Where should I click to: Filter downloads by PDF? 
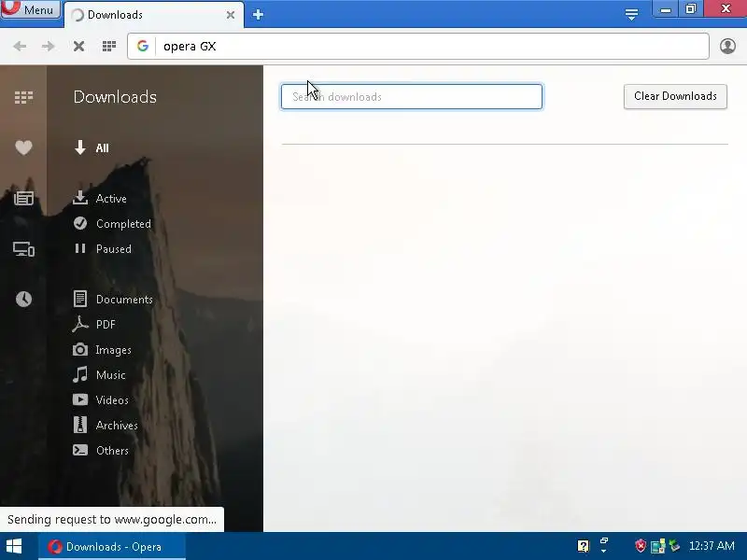[94, 324]
